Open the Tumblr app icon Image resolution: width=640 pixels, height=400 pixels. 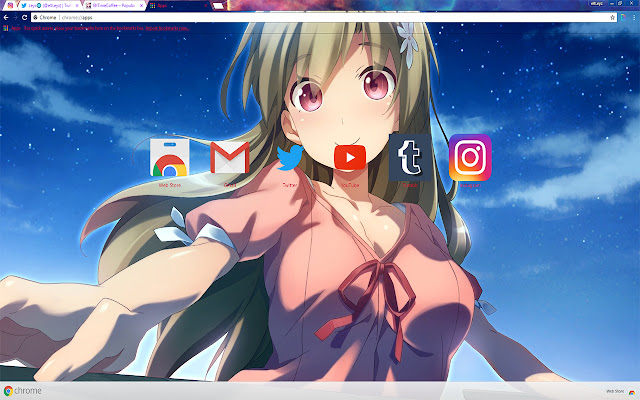(x=410, y=157)
